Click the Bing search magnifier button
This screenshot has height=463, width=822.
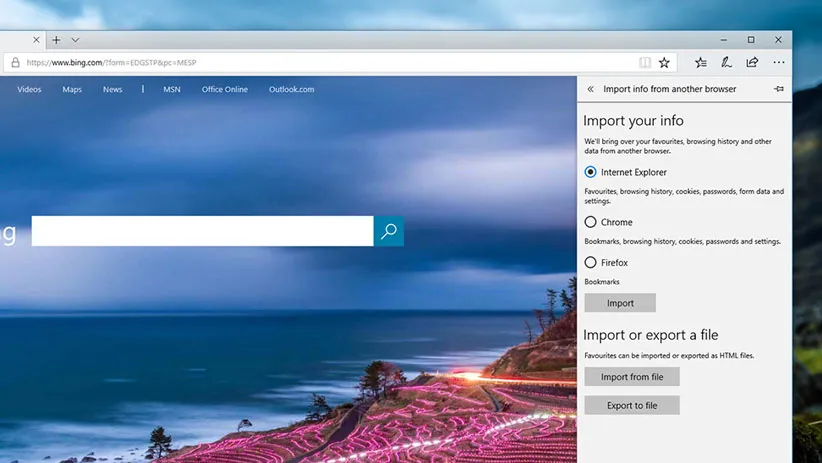click(389, 231)
